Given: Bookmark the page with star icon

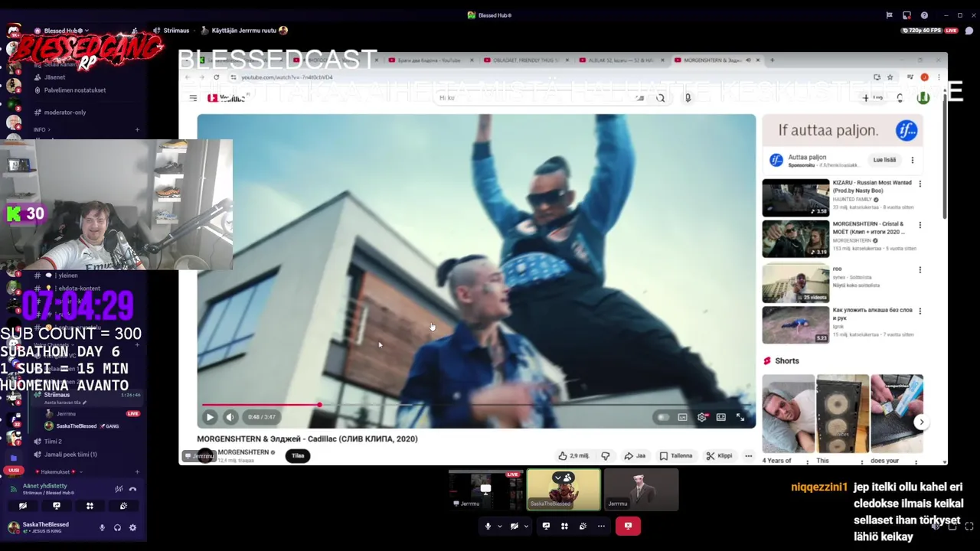Looking at the screenshot, I should (x=890, y=77).
